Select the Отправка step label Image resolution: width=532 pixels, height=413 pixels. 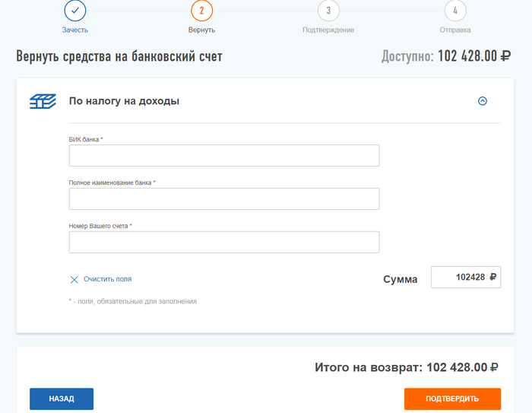click(454, 30)
